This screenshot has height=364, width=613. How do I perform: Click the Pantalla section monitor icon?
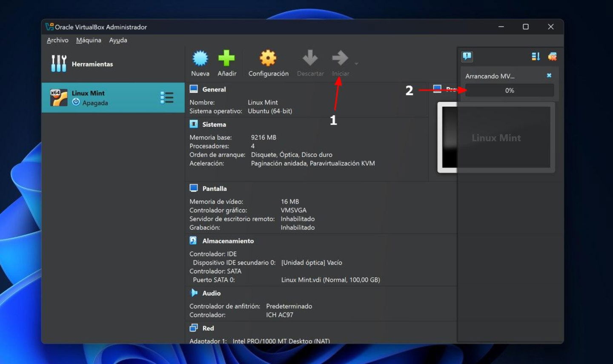click(x=194, y=188)
